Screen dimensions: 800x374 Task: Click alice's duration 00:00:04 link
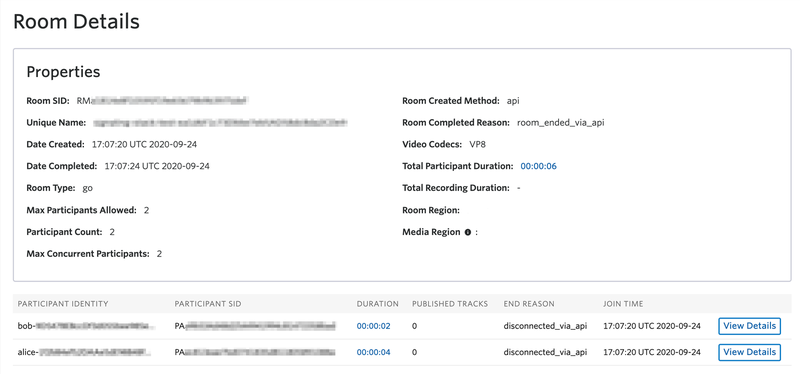373,352
